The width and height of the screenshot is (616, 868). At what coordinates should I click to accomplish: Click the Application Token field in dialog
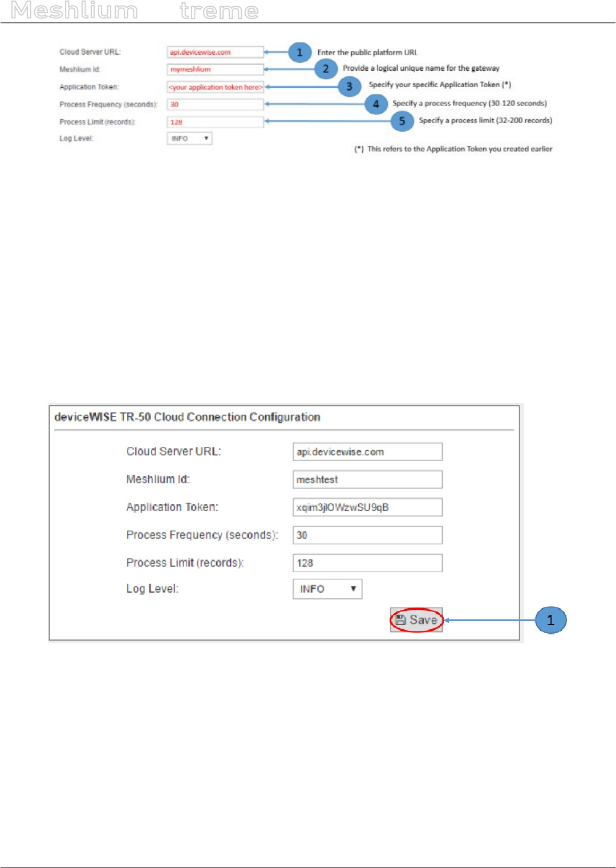click(x=367, y=507)
